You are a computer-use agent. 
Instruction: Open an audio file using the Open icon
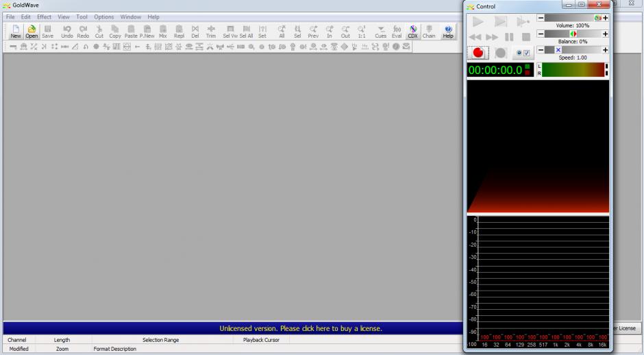(x=32, y=32)
